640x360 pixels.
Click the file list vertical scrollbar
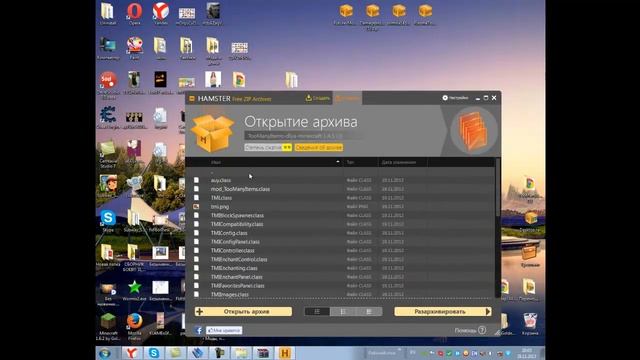click(x=497, y=188)
